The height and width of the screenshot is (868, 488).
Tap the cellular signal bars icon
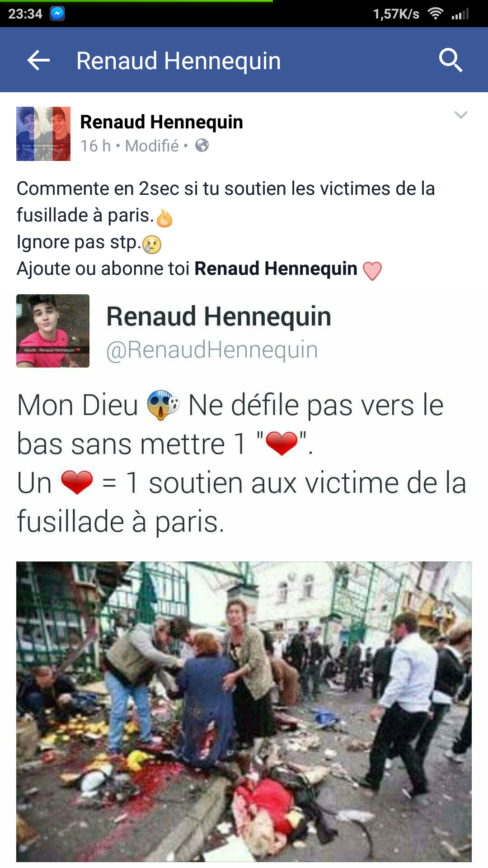(x=460, y=14)
